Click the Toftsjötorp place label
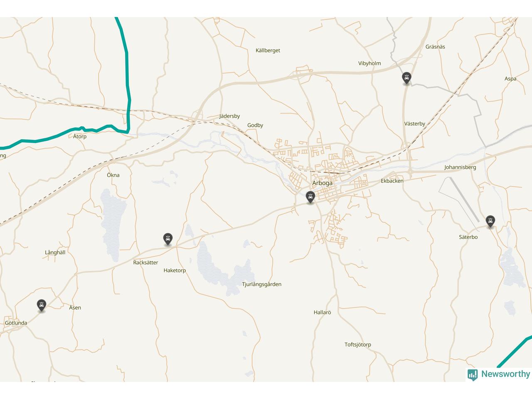 point(357,345)
